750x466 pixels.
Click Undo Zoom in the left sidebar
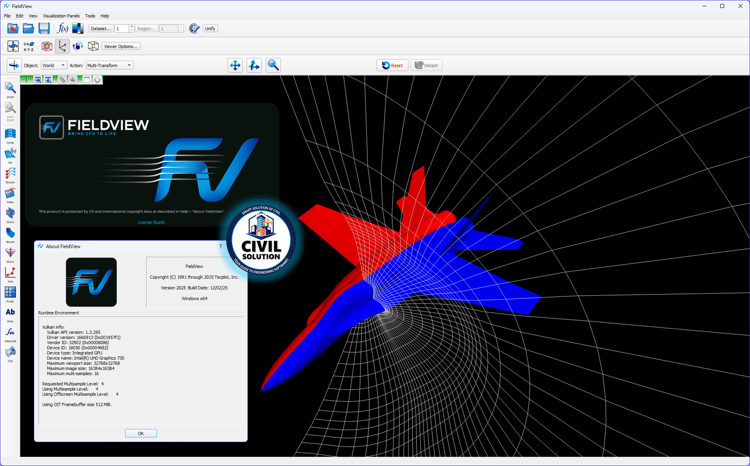(x=10, y=111)
